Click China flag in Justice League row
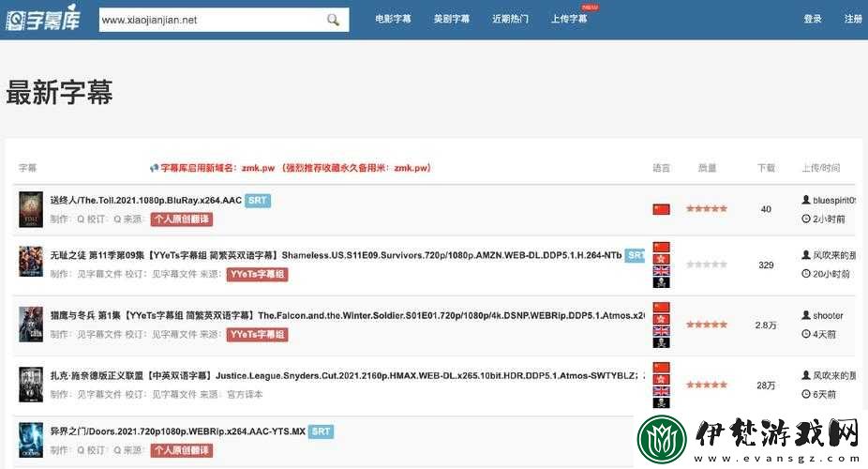868x469 pixels. tap(661, 368)
